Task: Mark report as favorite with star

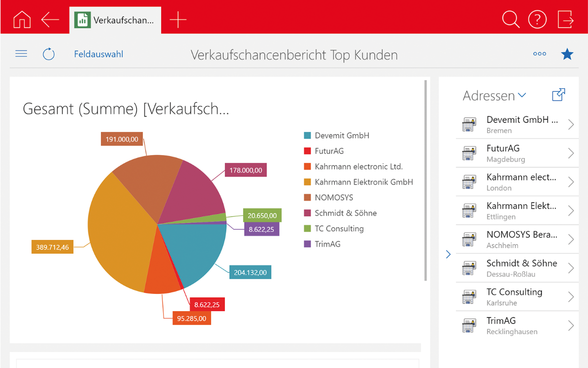Action: click(567, 54)
